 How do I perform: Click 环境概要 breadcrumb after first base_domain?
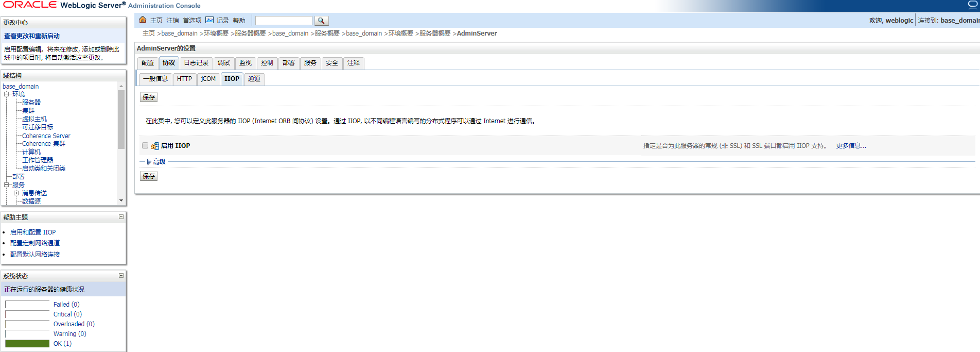pos(216,33)
